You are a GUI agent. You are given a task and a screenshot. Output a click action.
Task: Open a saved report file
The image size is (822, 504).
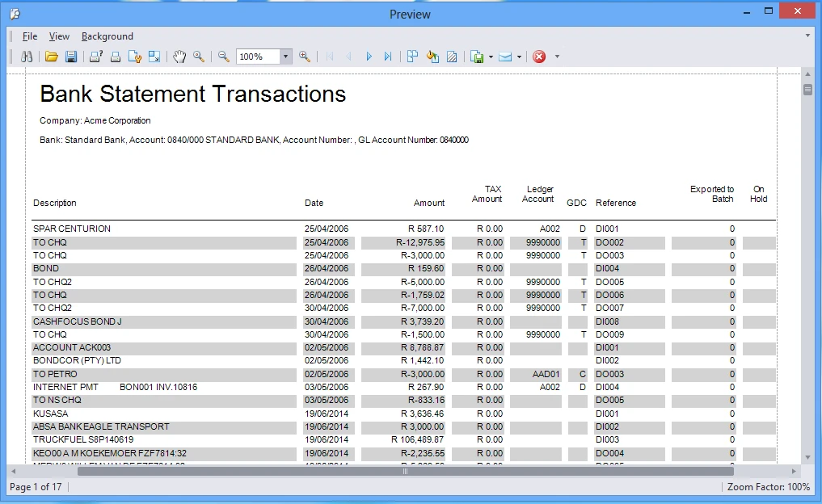click(52, 57)
